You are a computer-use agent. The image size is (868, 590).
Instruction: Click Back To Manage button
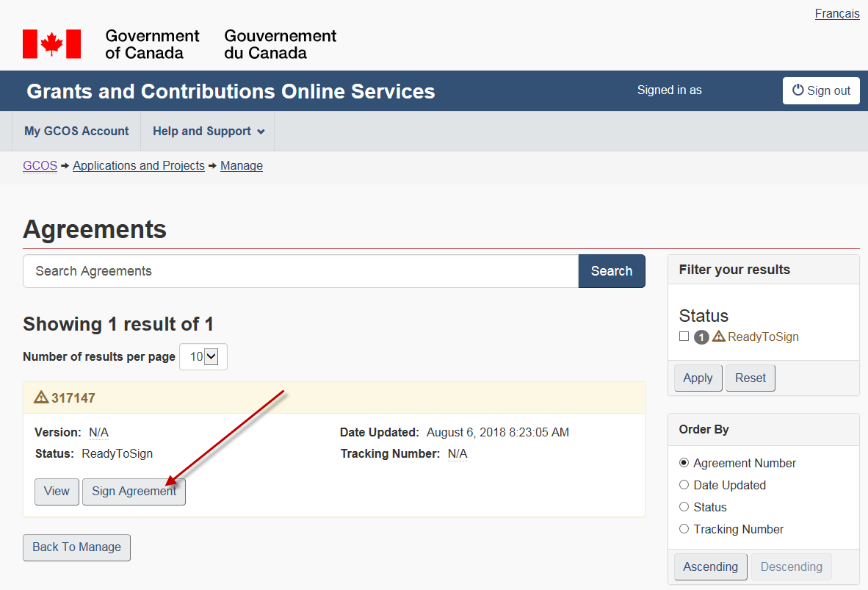click(x=76, y=547)
